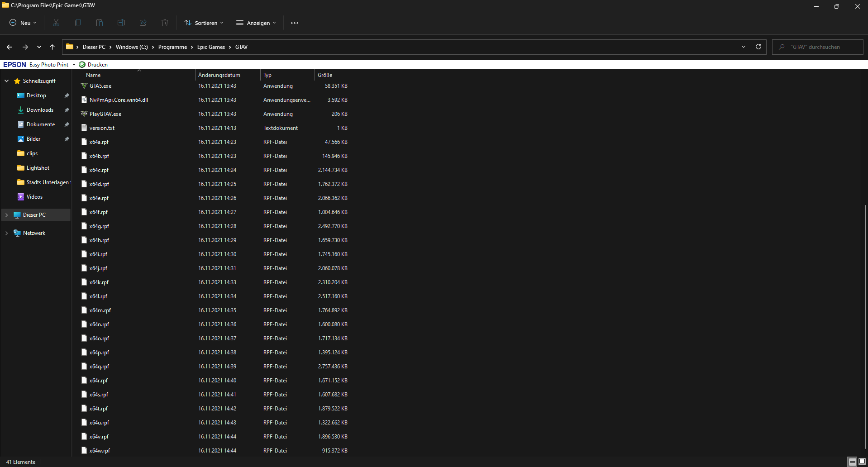This screenshot has width=868, height=467.
Task: Click Programme breadcrumb
Action: 172,47
